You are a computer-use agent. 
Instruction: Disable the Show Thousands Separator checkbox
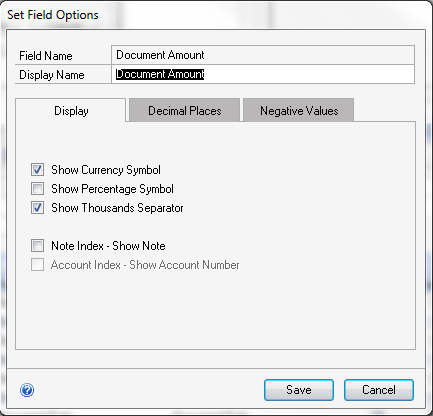(37, 208)
